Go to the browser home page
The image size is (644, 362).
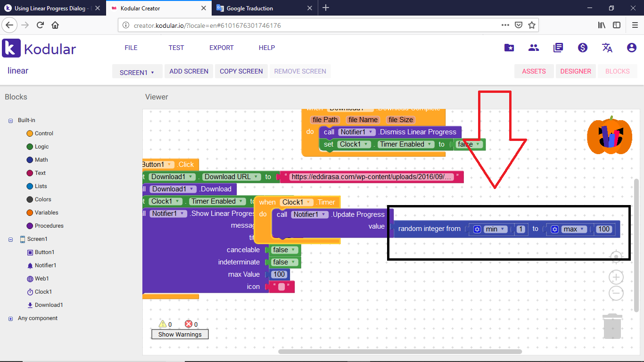pos(55,25)
